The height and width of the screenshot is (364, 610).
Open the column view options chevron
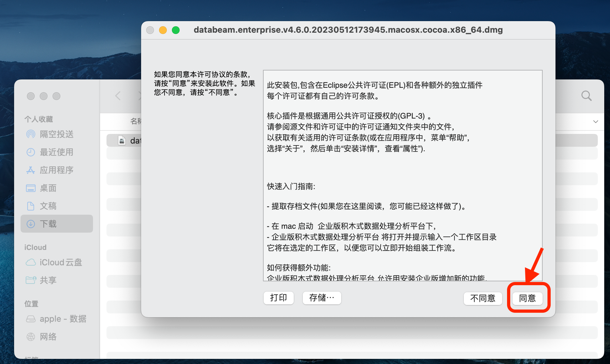(x=596, y=122)
